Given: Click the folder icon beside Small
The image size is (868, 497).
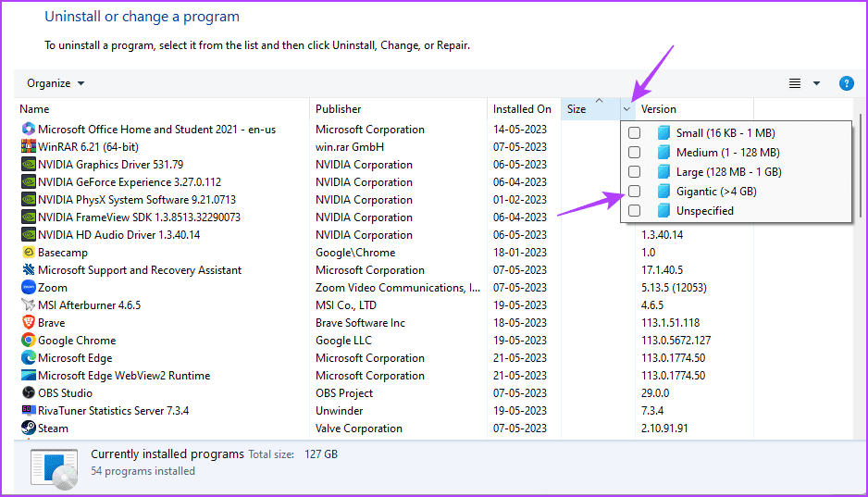Looking at the screenshot, I should coord(663,133).
